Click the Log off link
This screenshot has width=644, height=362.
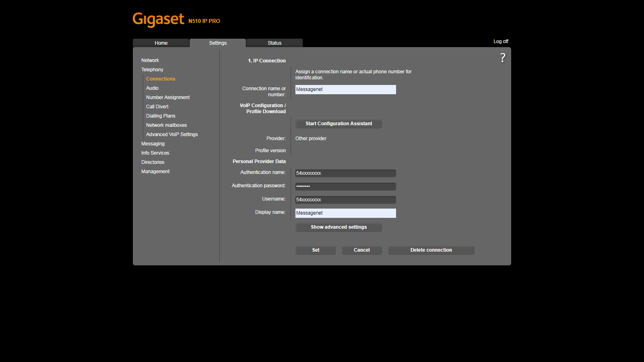coord(501,41)
